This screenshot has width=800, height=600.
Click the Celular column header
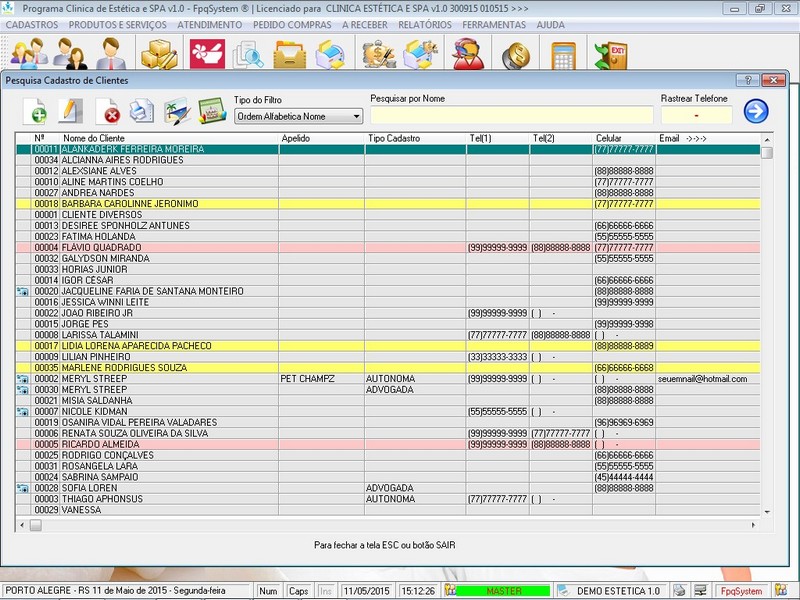pos(610,138)
